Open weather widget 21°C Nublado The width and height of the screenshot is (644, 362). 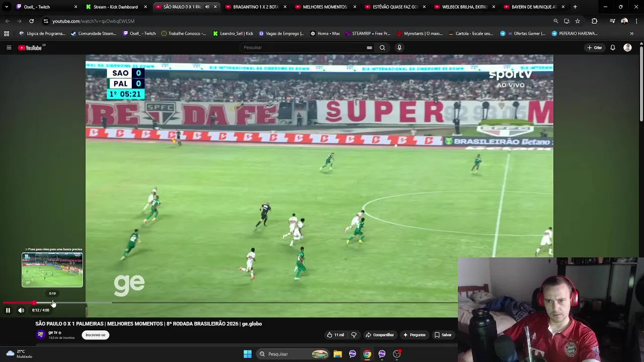click(x=19, y=354)
